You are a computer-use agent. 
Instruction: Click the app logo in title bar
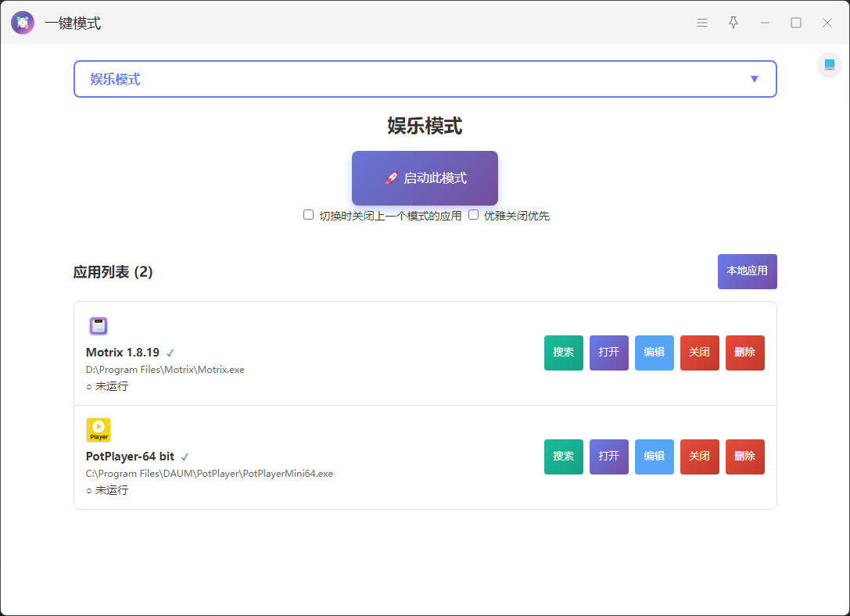pyautogui.click(x=23, y=23)
